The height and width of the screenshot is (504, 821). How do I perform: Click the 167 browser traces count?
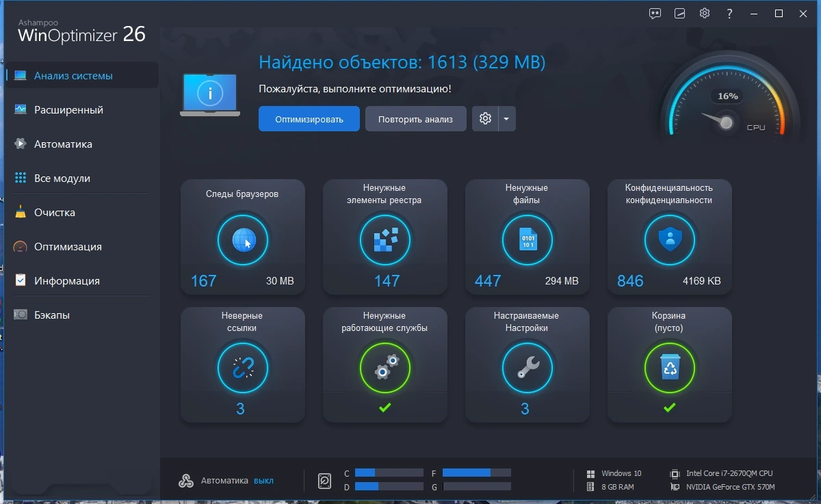pyautogui.click(x=204, y=281)
